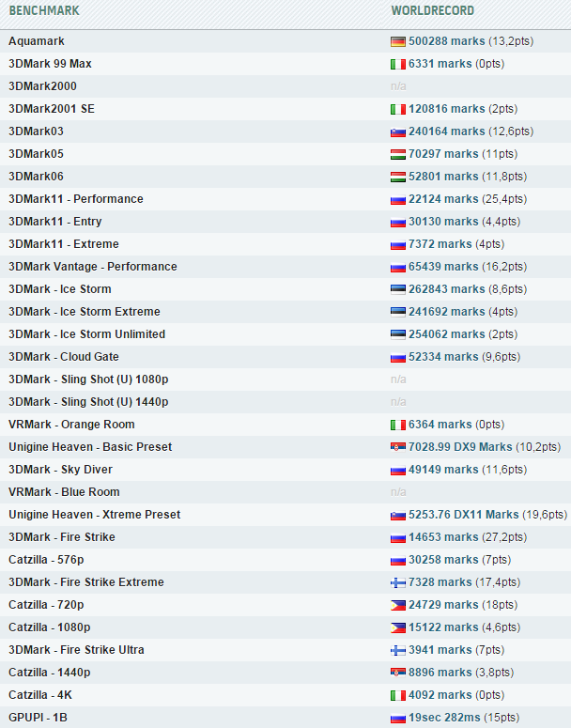Open the 22124 marks world record link
This screenshot has height=728, width=571.
pyautogui.click(x=443, y=199)
